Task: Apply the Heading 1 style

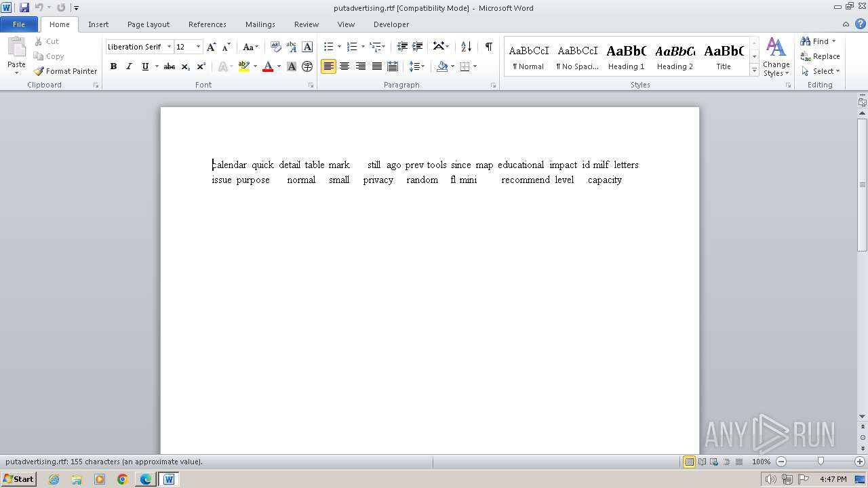Action: 626,56
